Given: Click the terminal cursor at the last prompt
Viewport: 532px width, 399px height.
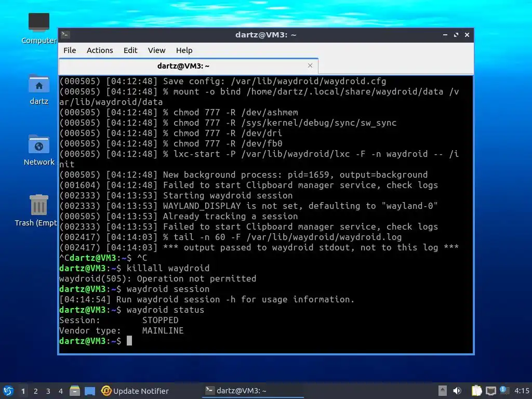Looking at the screenshot, I should (x=129, y=341).
